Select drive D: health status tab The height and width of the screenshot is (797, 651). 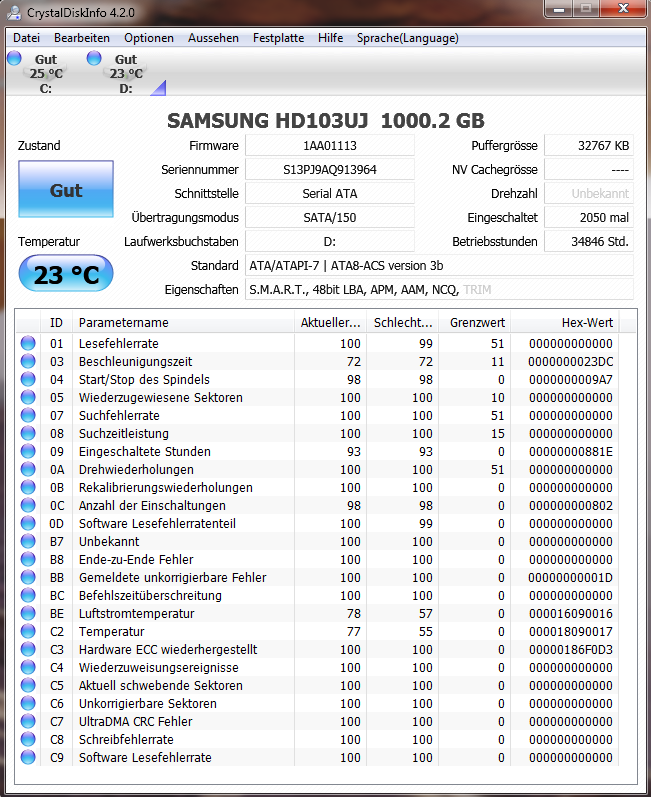coord(126,74)
